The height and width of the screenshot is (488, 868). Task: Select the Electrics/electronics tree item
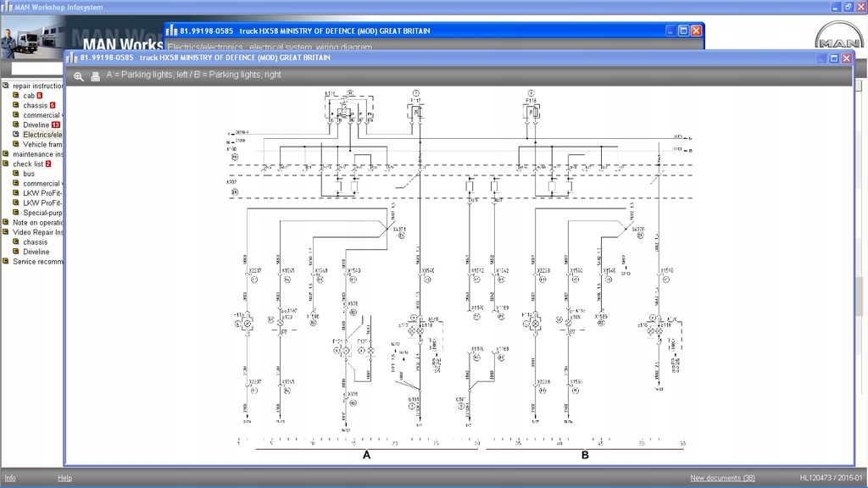pos(42,135)
